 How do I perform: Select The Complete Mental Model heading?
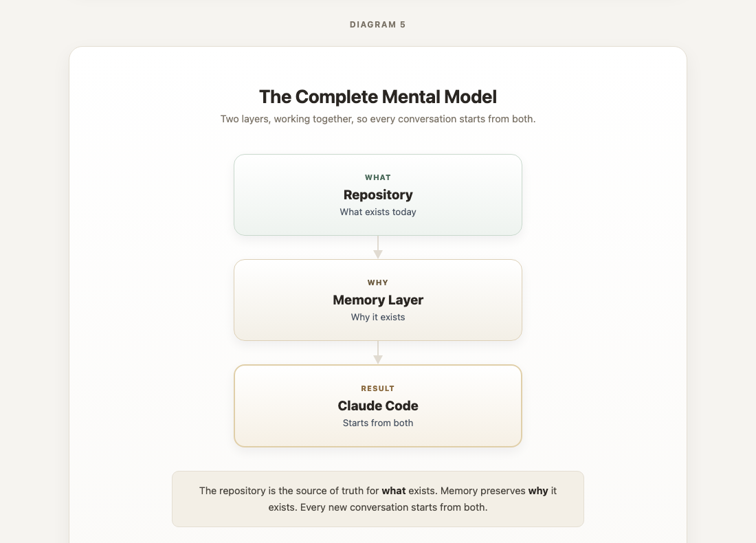[x=377, y=97]
